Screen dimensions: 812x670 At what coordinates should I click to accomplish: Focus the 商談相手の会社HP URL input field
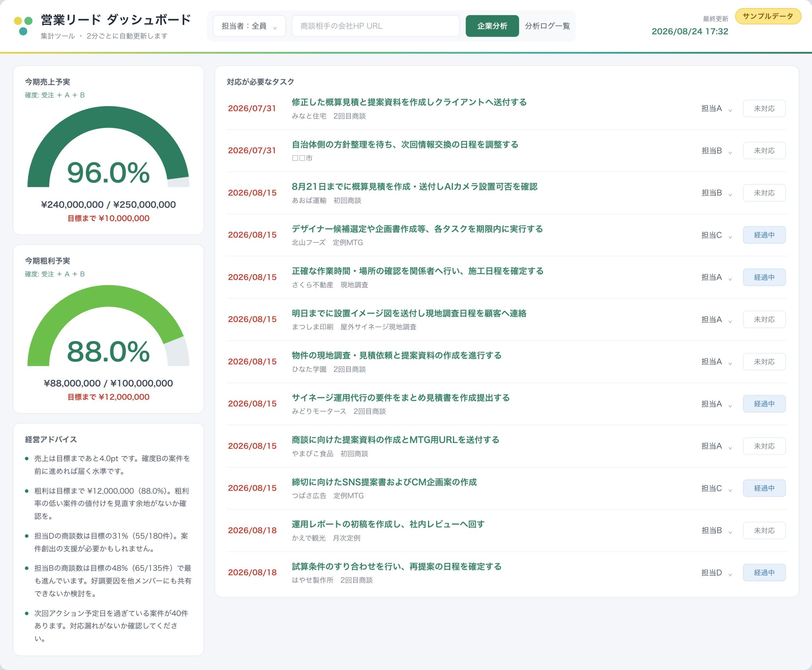coord(376,26)
